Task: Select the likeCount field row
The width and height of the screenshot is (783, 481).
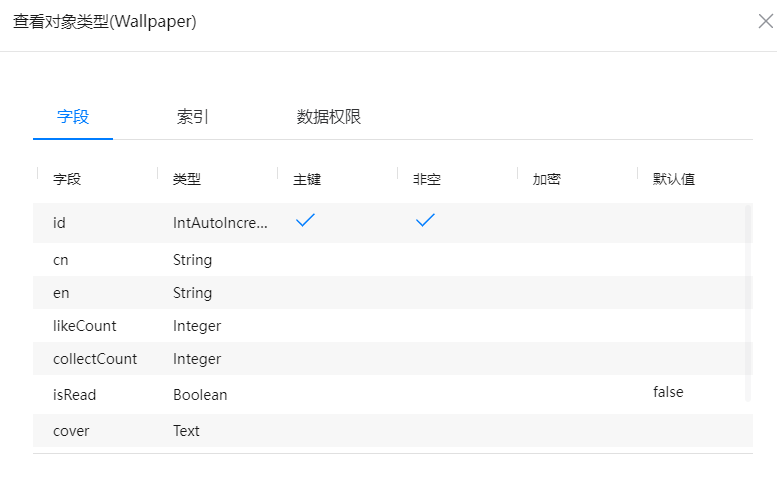Action: [85, 326]
